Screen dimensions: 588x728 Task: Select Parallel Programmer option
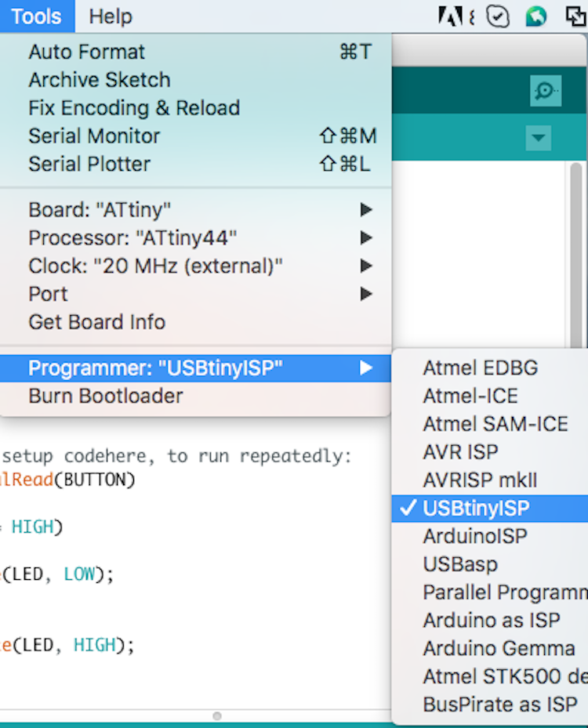pos(490,592)
